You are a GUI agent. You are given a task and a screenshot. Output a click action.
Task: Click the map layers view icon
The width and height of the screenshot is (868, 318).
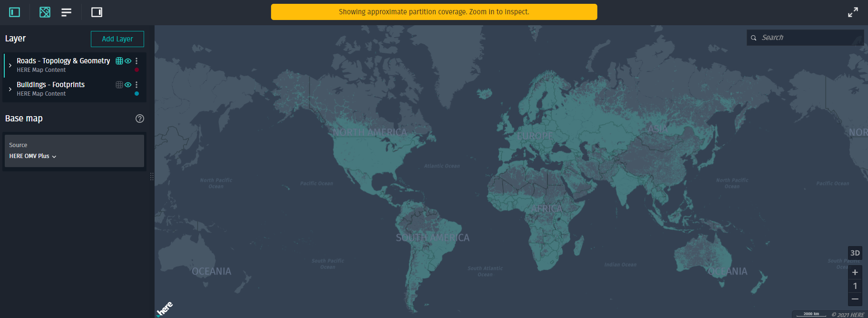click(45, 12)
